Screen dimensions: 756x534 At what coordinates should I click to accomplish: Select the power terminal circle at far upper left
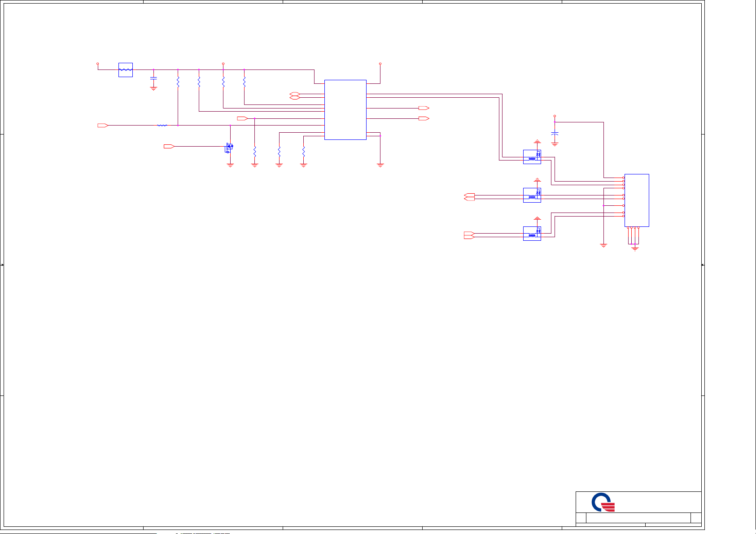[x=98, y=64]
